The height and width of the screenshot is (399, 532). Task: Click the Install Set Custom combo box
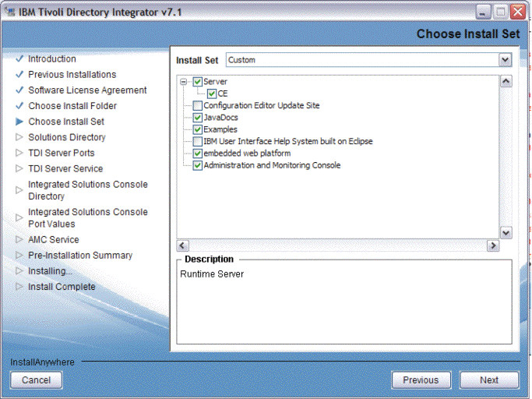point(368,60)
